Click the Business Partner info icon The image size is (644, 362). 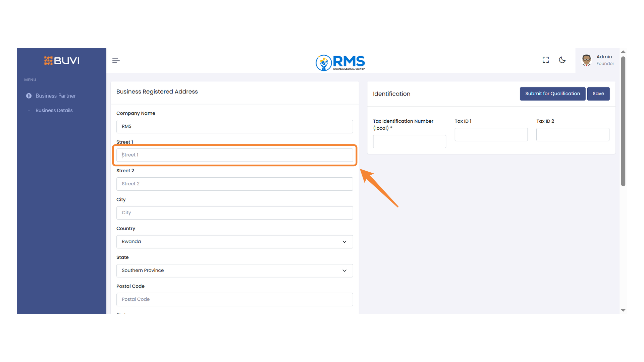(x=29, y=96)
